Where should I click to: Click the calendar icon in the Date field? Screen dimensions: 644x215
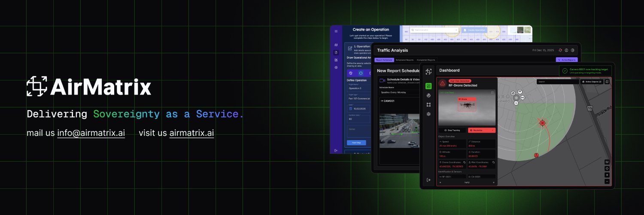[350, 108]
